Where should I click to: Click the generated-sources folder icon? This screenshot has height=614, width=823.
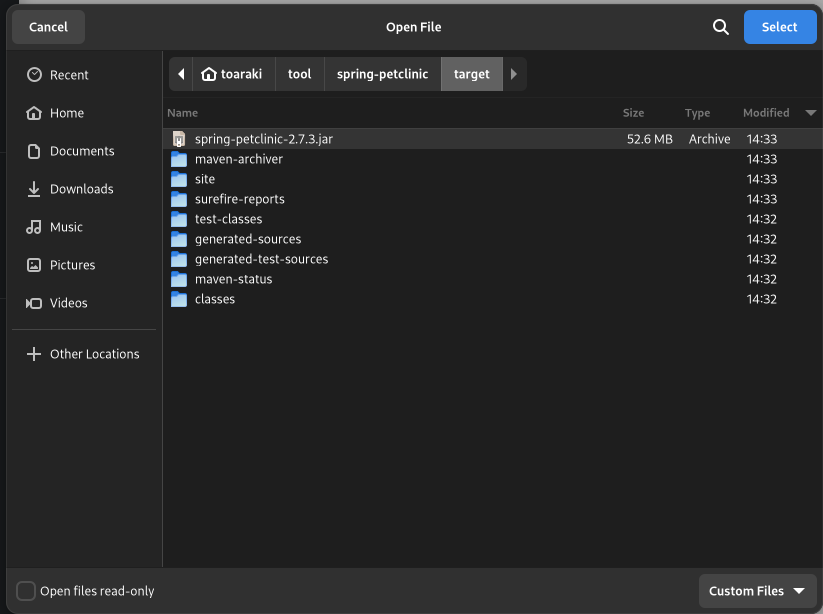179,239
